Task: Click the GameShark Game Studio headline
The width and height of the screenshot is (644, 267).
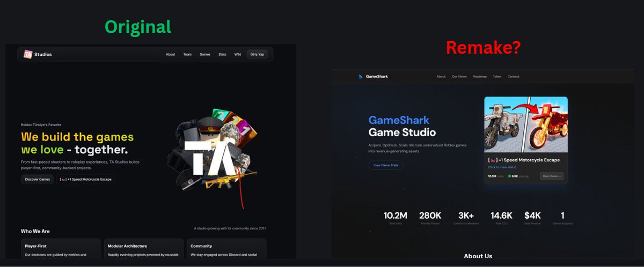Action: [402, 126]
